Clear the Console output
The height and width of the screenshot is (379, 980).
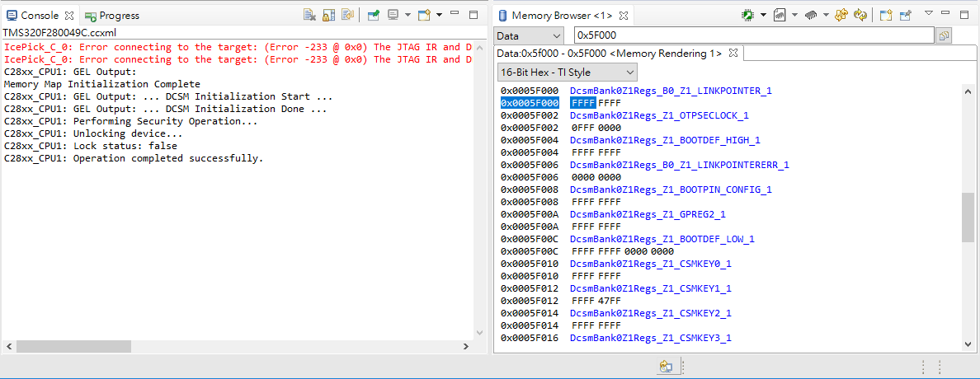coord(309,15)
